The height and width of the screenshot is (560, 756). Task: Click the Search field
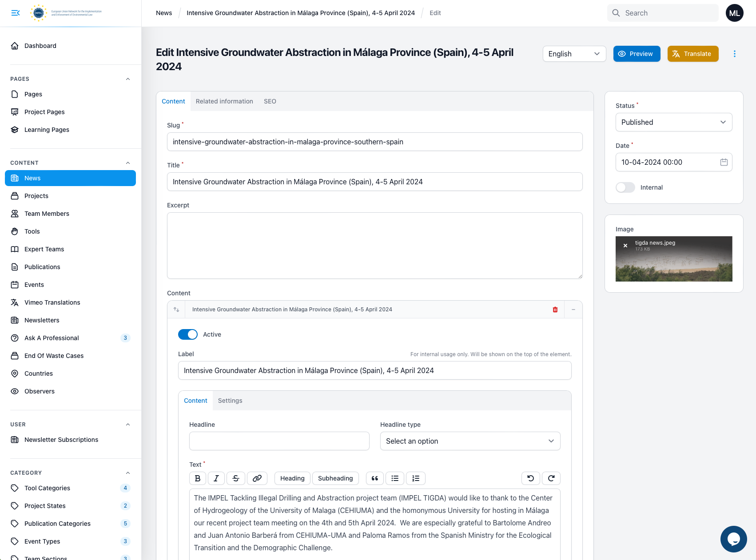(663, 13)
